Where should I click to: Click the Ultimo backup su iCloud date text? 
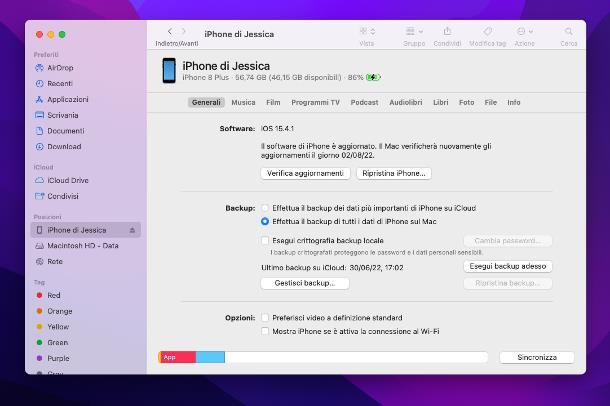[332, 268]
